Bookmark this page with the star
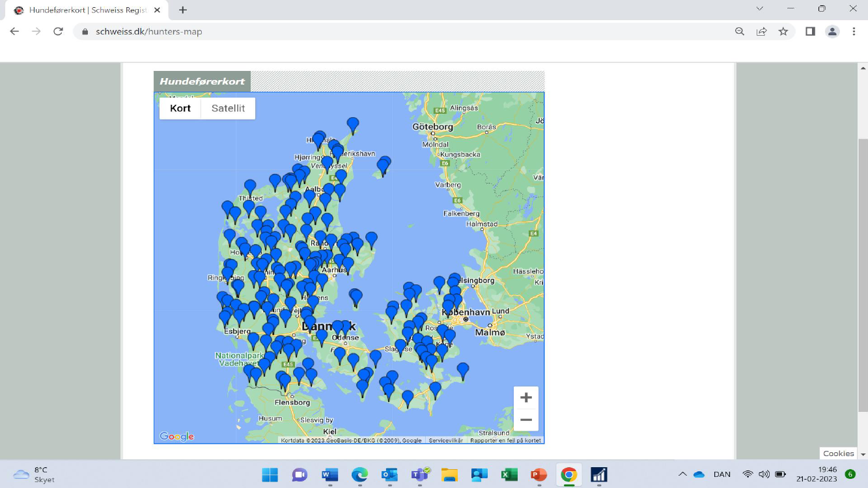 (x=783, y=31)
